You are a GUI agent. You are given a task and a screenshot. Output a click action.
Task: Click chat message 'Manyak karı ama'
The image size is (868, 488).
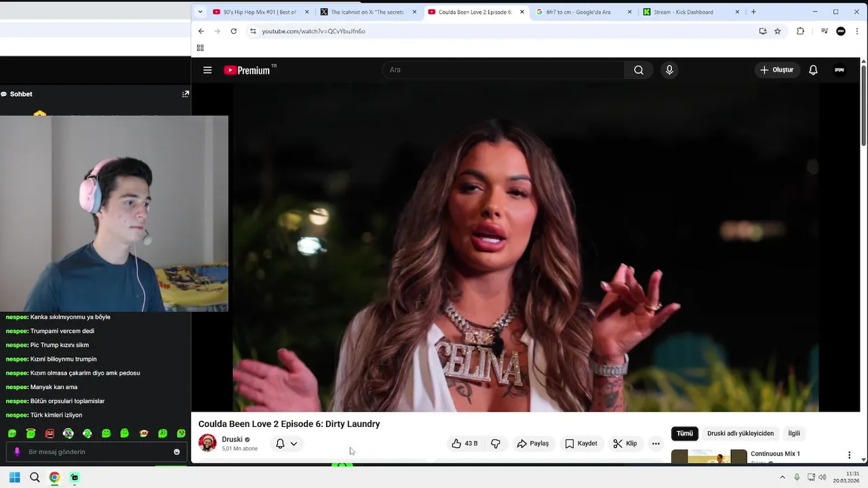(x=54, y=387)
